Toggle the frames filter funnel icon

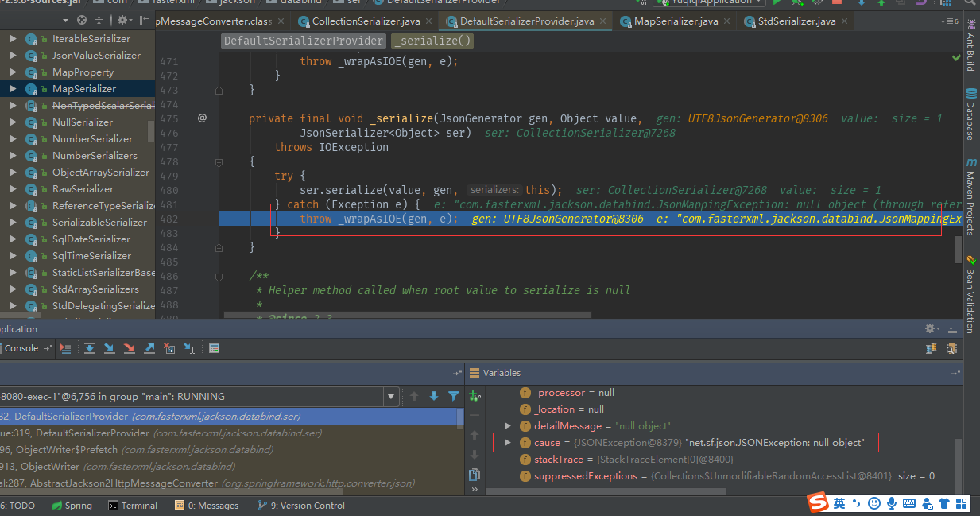click(453, 396)
